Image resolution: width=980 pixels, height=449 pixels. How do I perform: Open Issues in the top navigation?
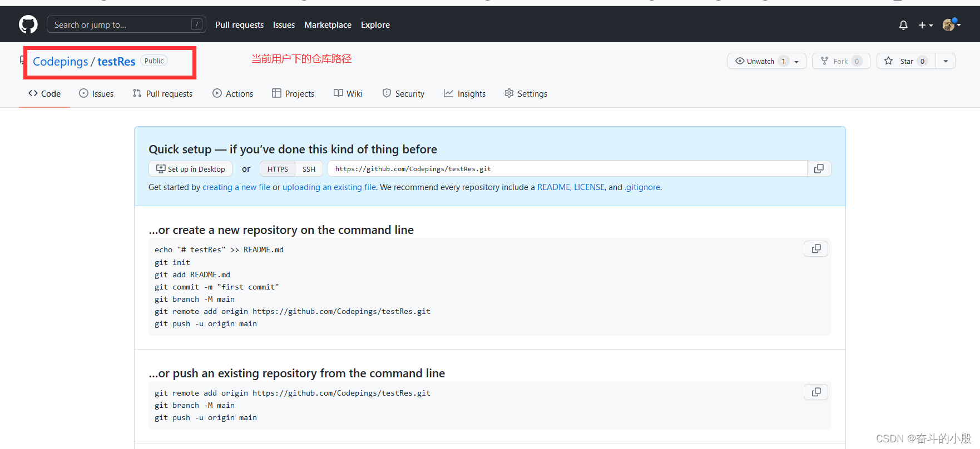(x=284, y=25)
